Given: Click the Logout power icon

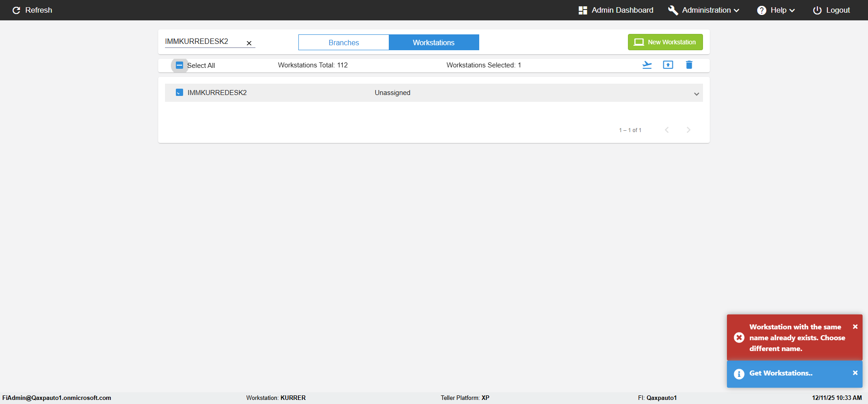Looking at the screenshot, I should pos(817,10).
